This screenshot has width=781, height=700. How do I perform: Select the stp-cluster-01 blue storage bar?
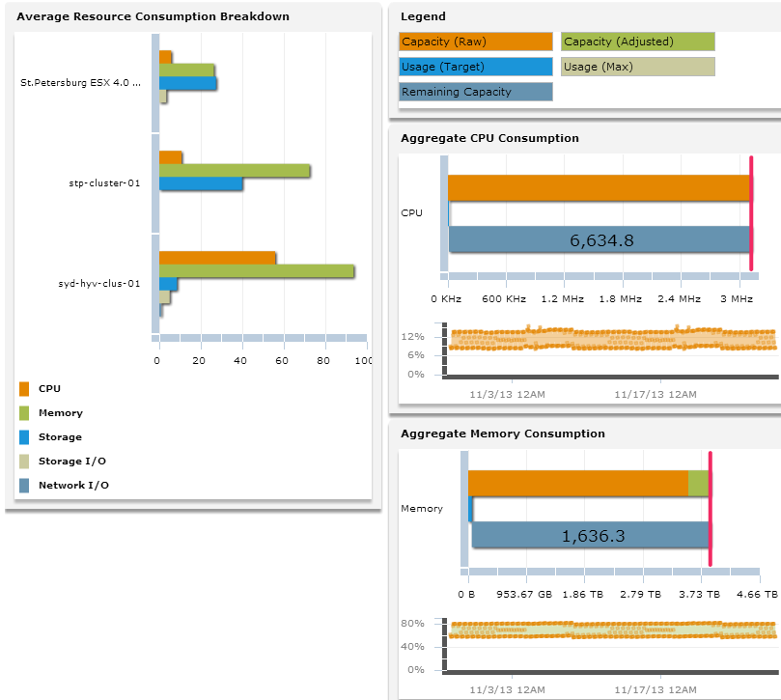tap(201, 183)
